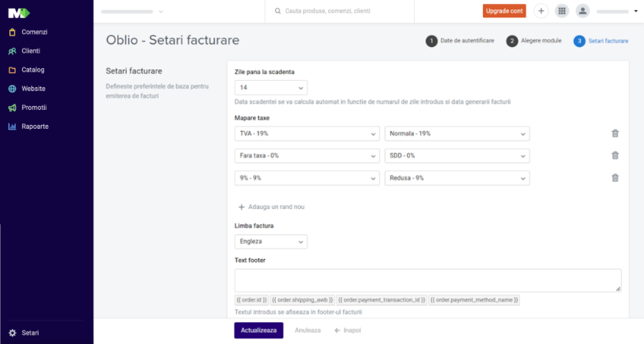This screenshot has height=344, width=644.
Task: Switch to step 2 Alegere module
Action: pyautogui.click(x=534, y=41)
